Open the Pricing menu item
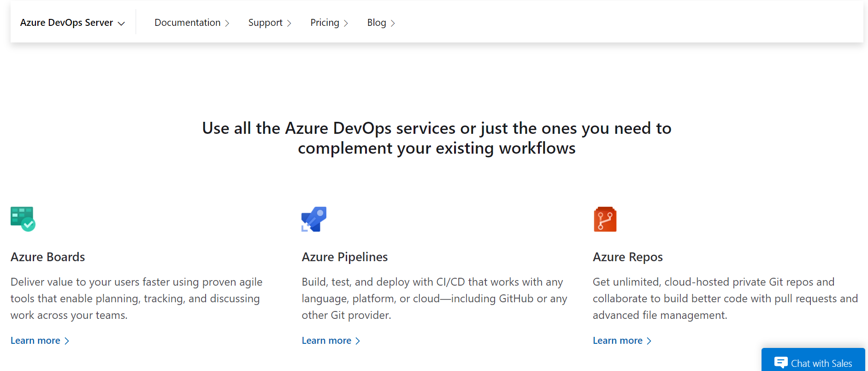The width and height of the screenshot is (868, 371). tap(329, 23)
